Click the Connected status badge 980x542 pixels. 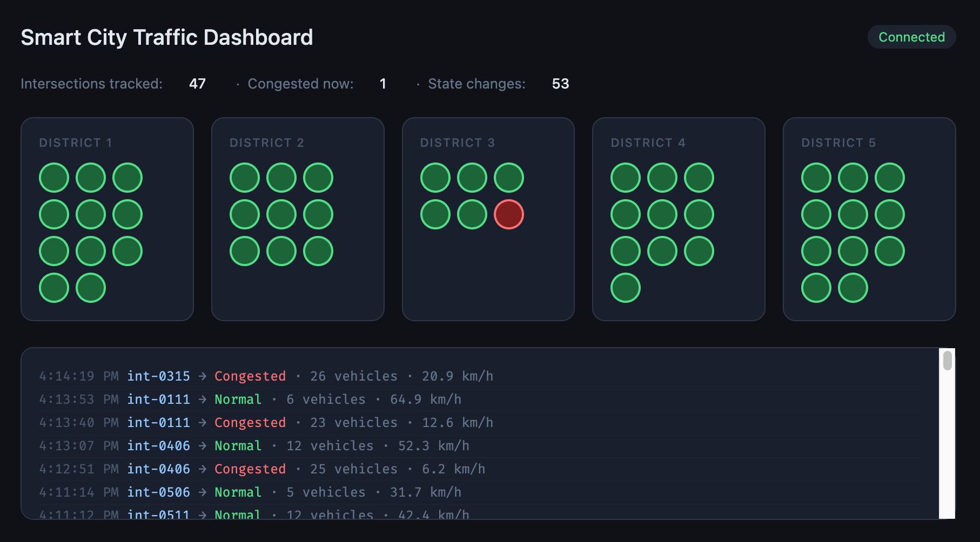click(911, 37)
